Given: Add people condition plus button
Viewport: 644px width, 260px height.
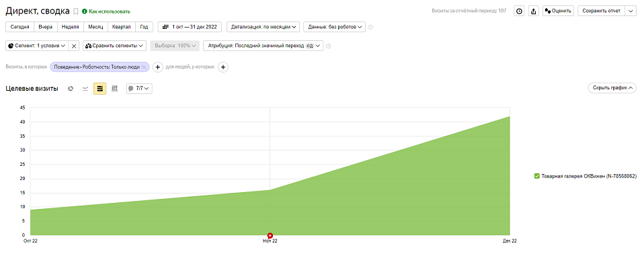Looking at the screenshot, I should pyautogui.click(x=223, y=67).
